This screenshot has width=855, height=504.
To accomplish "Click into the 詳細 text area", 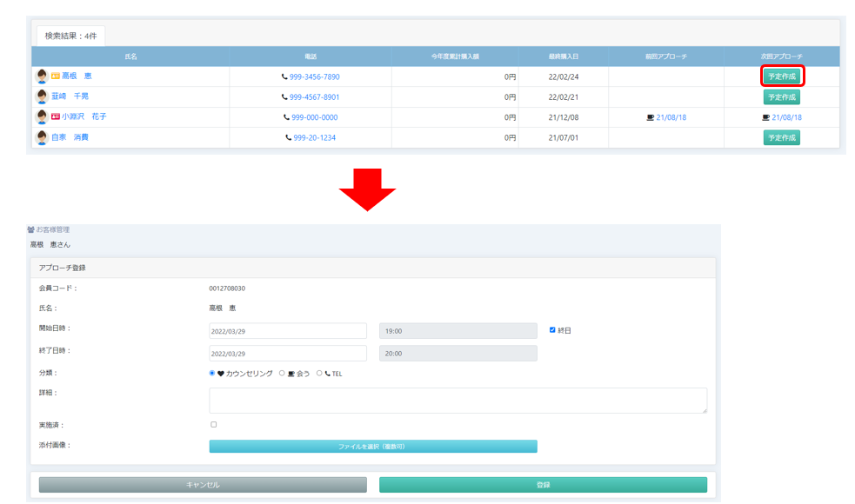I will (x=458, y=401).
